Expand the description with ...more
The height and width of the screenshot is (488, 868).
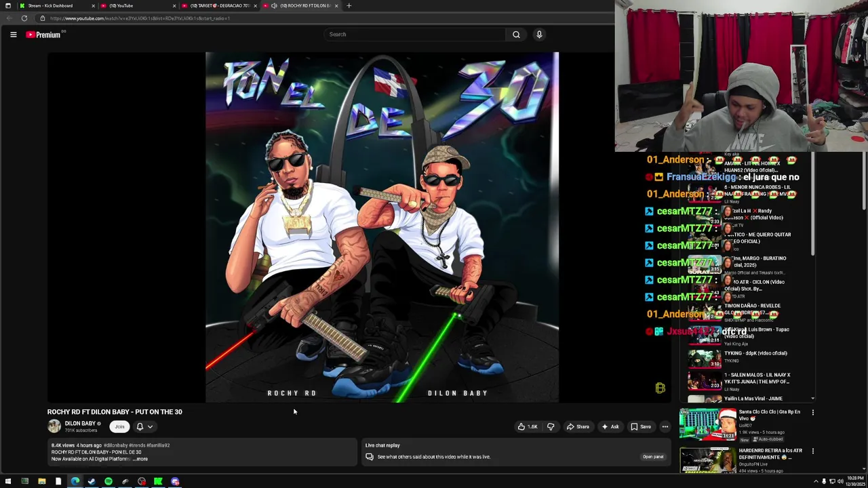[140, 459]
